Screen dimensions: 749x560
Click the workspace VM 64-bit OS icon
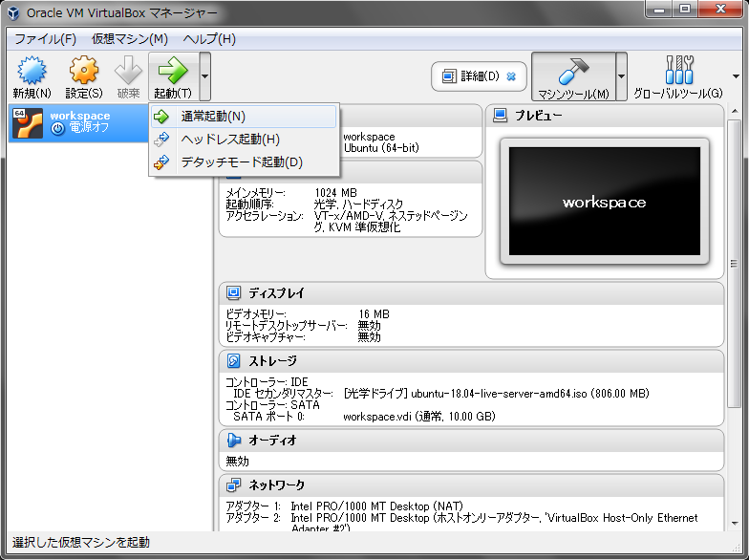pyautogui.click(x=28, y=123)
